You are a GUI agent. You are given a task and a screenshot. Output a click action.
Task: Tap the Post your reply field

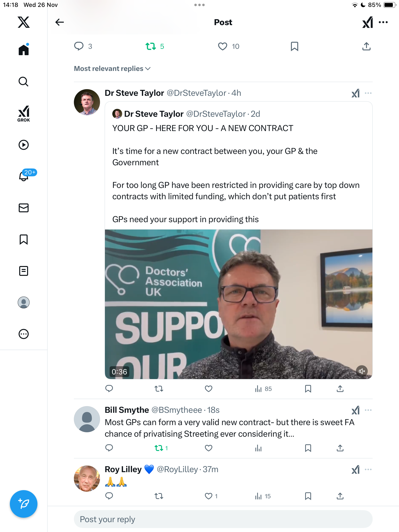pos(223,519)
